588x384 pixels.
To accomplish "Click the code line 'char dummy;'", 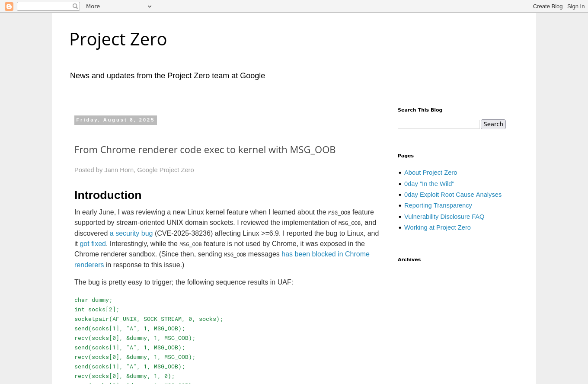I will point(93,300).
